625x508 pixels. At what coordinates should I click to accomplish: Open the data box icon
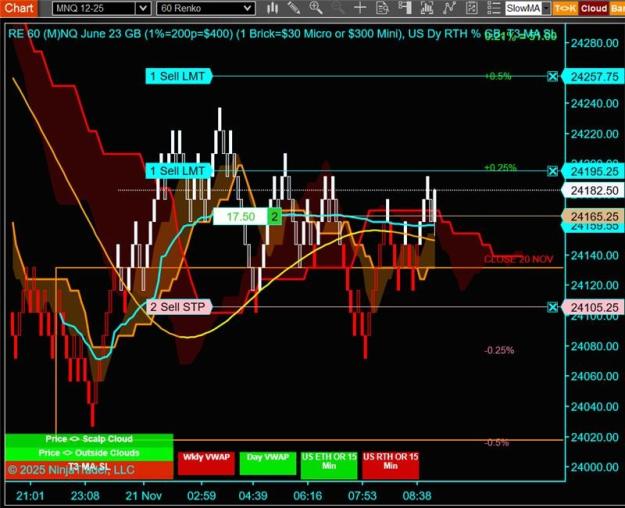[x=382, y=8]
